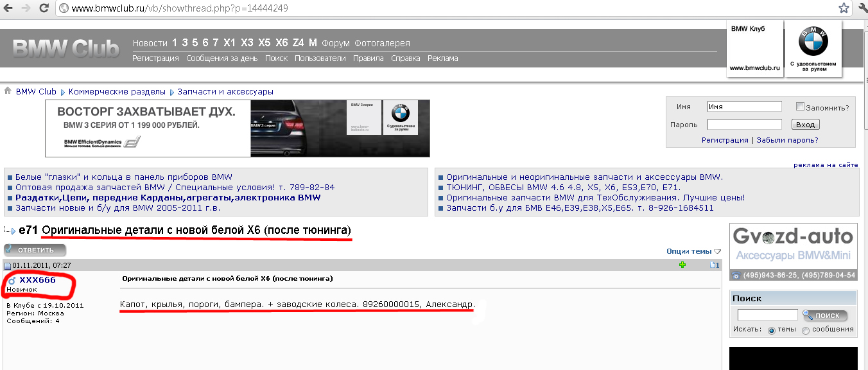The height and width of the screenshot is (370, 868).
Task: Select model 1 series menu item
Action: tap(175, 43)
